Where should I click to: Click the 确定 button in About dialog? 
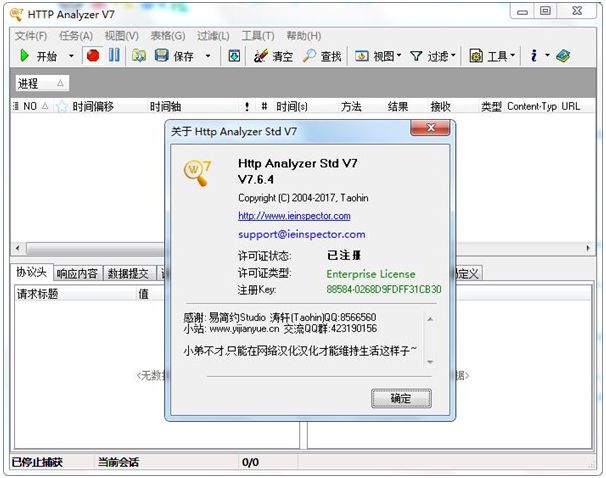[401, 398]
